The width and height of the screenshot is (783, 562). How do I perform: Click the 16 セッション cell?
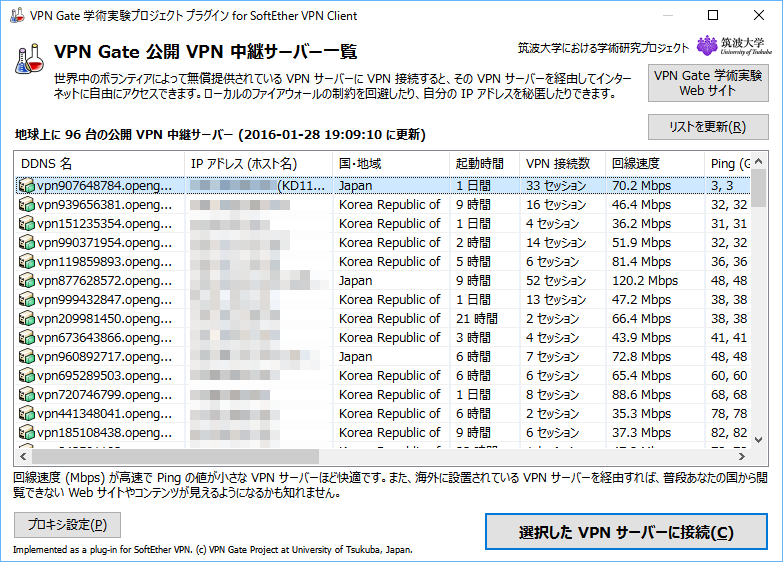[556, 205]
